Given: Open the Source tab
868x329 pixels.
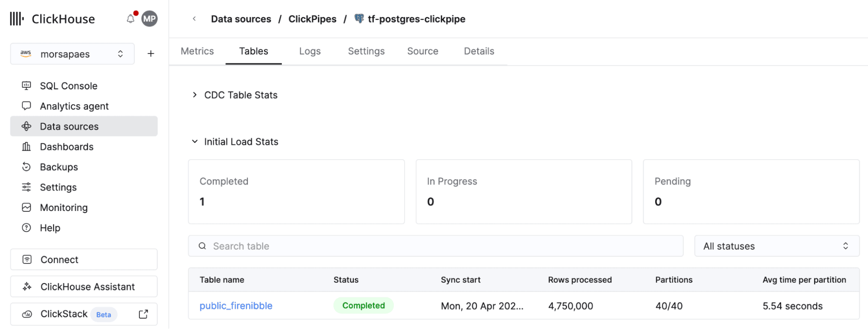Looking at the screenshot, I should tap(422, 51).
